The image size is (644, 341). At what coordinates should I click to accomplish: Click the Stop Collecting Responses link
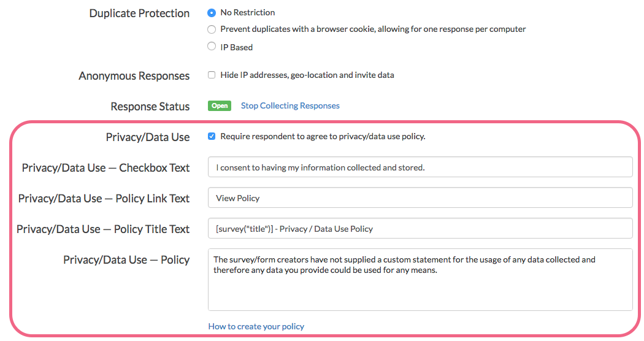point(290,105)
